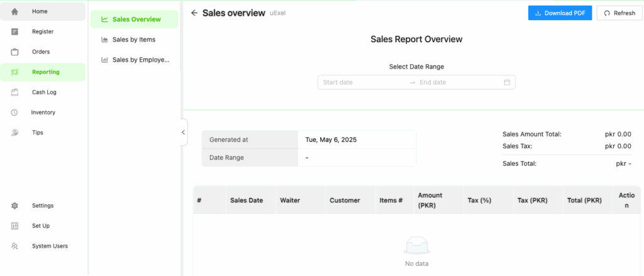Click the Tips hand-coin icon
Screen dimensions: 644x276
[x=15, y=132]
